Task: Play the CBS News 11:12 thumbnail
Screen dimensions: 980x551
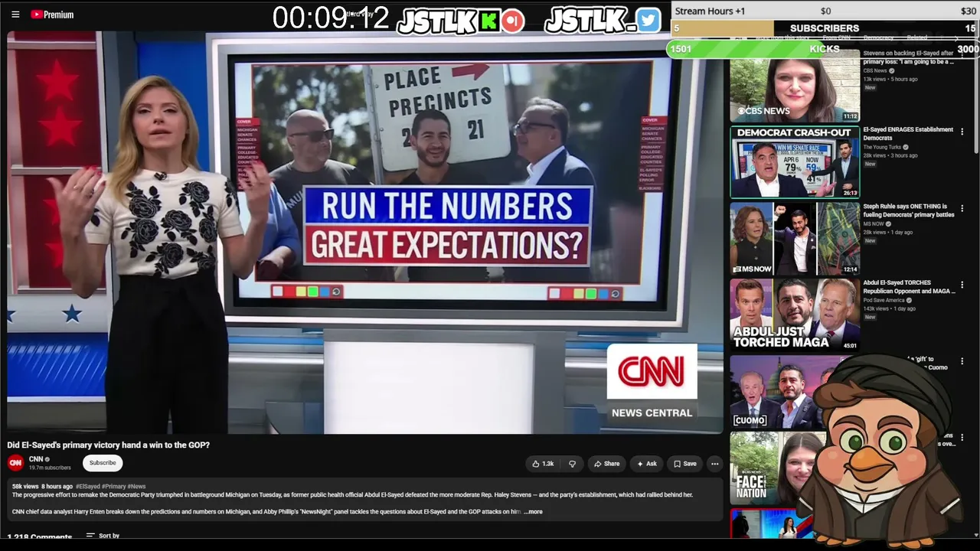Action: (x=795, y=86)
